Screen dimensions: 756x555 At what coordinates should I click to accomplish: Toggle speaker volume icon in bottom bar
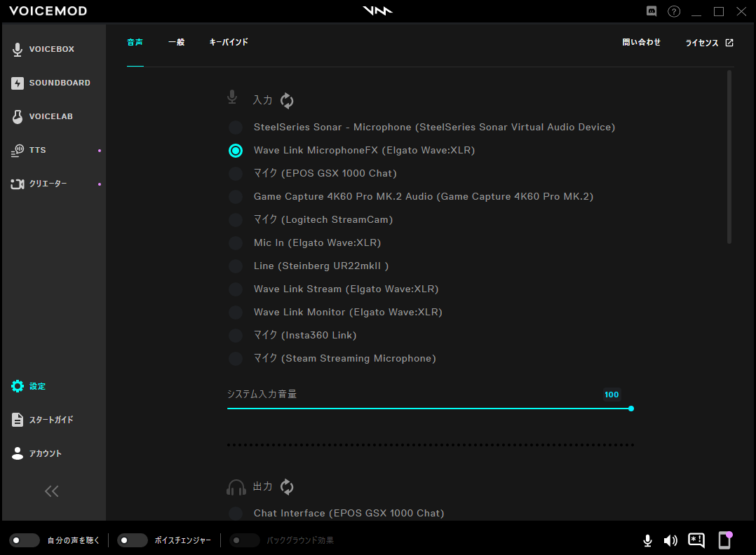670,540
